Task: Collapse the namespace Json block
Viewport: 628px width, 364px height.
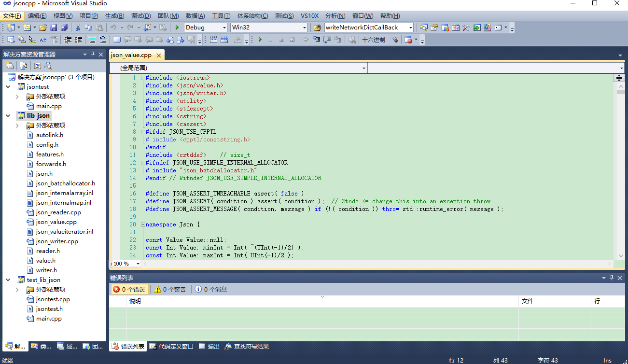Action: coord(142,224)
